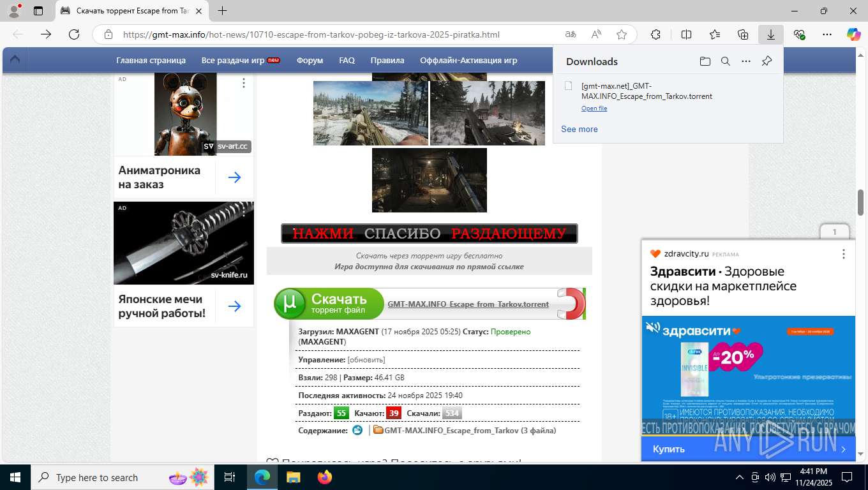Screen dimensions: 868x490
Task: Click Windows Start button
Action: 15,477
